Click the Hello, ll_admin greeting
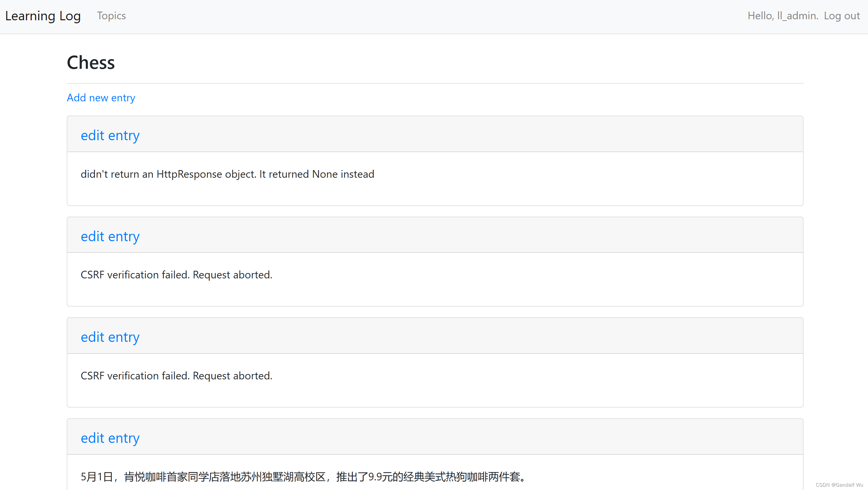The width and height of the screenshot is (868, 490). coord(783,16)
